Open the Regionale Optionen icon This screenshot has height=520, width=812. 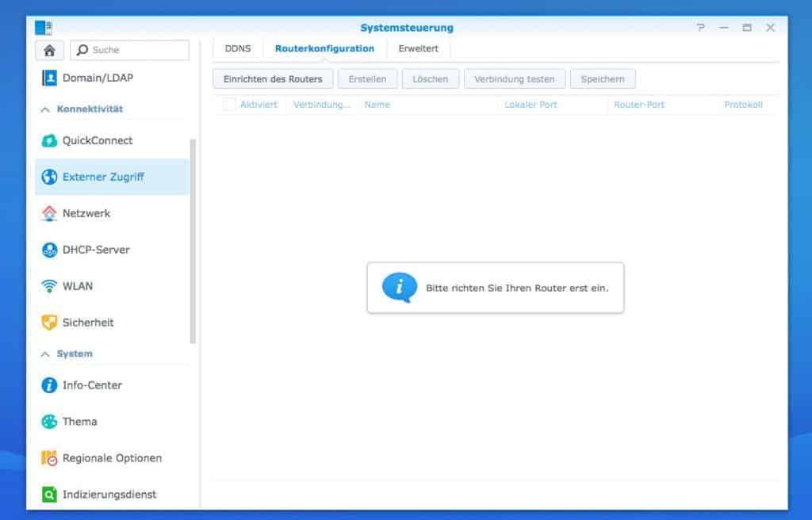pos(49,458)
